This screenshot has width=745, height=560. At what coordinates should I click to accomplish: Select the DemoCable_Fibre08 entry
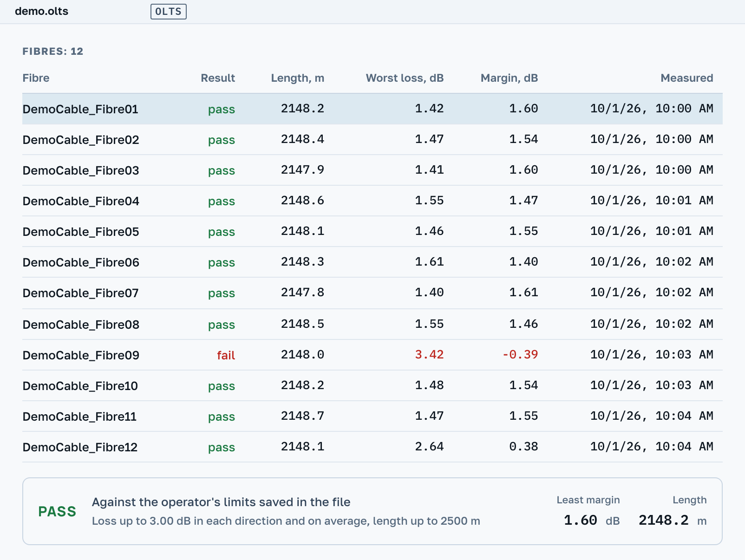[372, 324]
